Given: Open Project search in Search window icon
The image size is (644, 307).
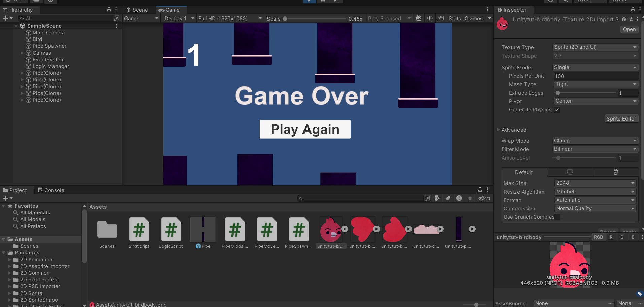Looking at the screenshot, I should tap(427, 198).
